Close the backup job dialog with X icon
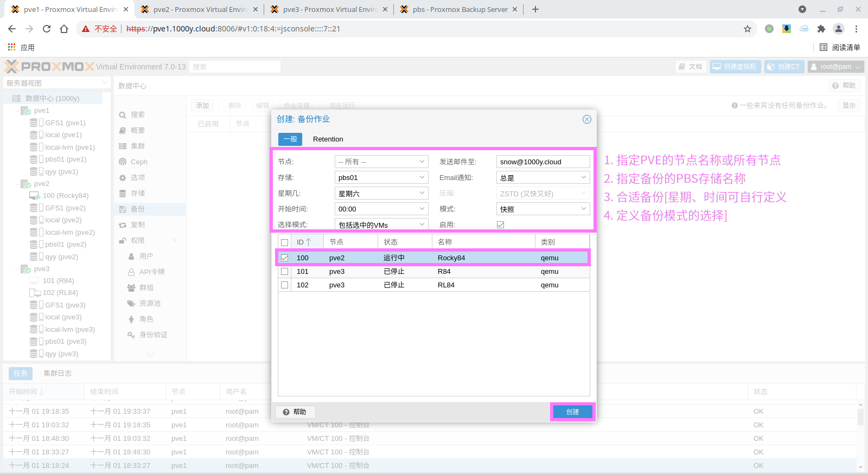The width and height of the screenshot is (868, 475). coord(586,119)
